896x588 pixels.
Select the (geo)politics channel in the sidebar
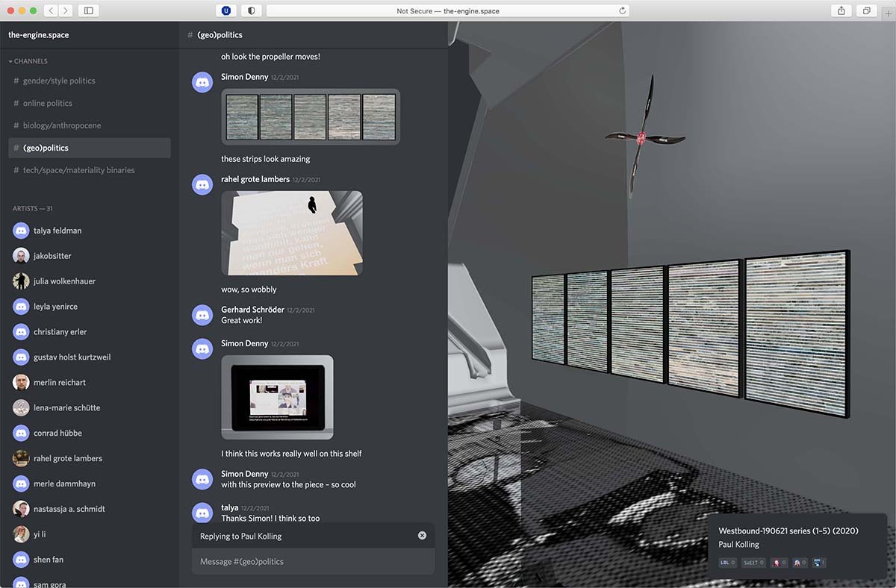tap(90, 148)
